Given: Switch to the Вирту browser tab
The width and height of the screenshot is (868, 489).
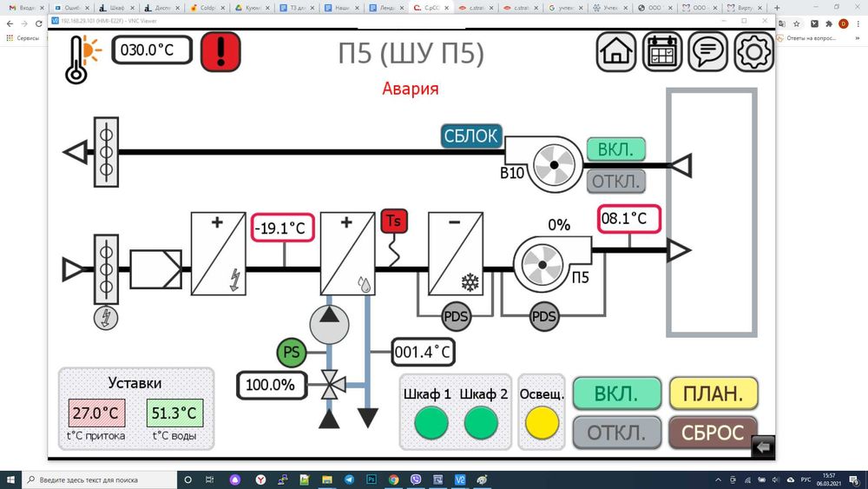Looking at the screenshot, I should pyautogui.click(x=744, y=8).
